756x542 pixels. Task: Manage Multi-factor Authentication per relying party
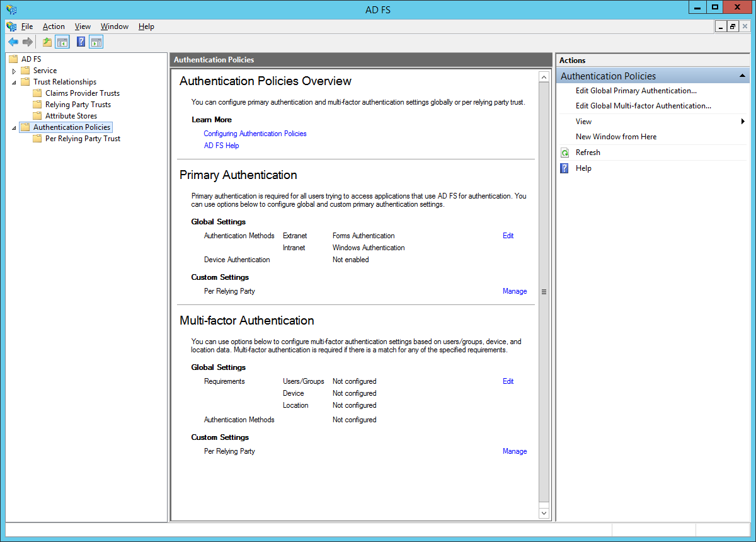[x=515, y=451]
